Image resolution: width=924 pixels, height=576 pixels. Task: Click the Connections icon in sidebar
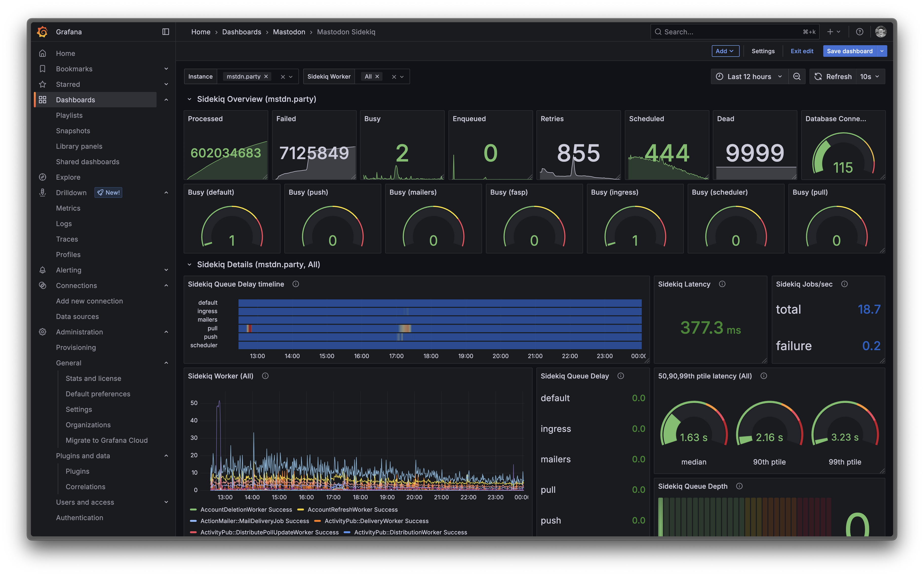coord(43,285)
